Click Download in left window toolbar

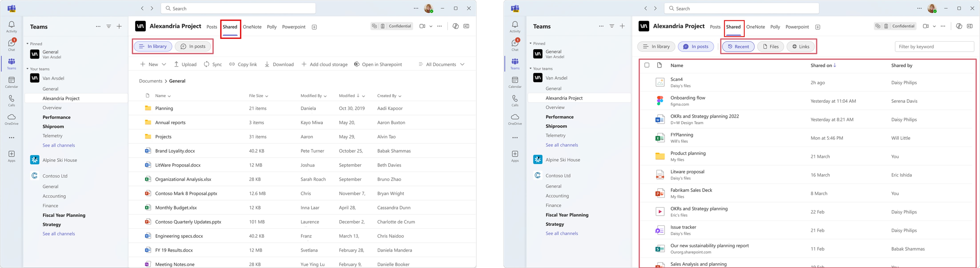pos(279,64)
